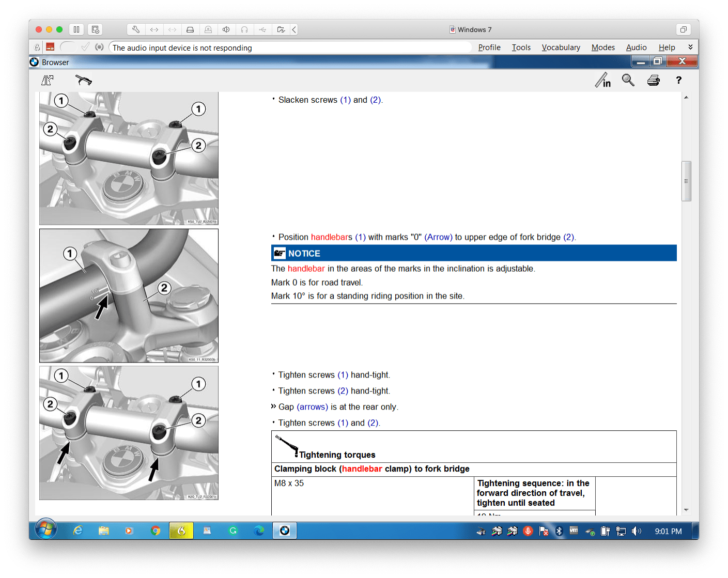Open virtual machine settings wrench icon
The width and height of the screenshot is (728, 578).
(136, 29)
